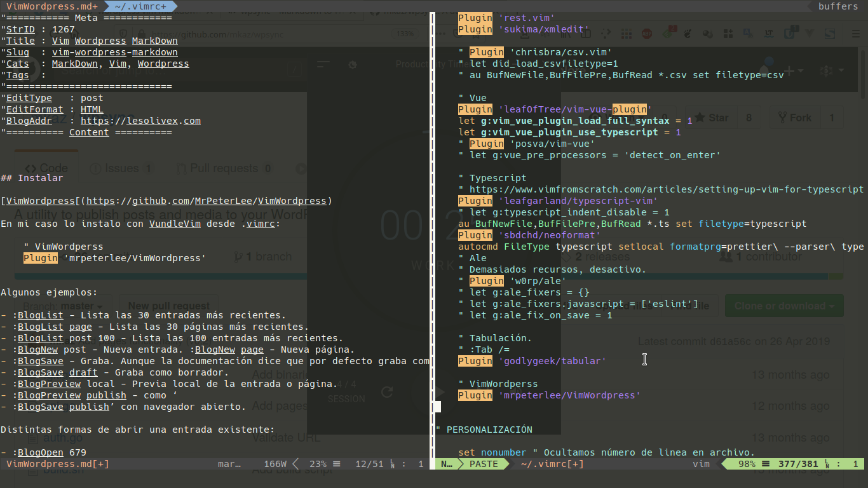The height and width of the screenshot is (488, 868).
Task: Place cursor on Plugin 'sukima/xmledit' line
Action: coord(524,29)
